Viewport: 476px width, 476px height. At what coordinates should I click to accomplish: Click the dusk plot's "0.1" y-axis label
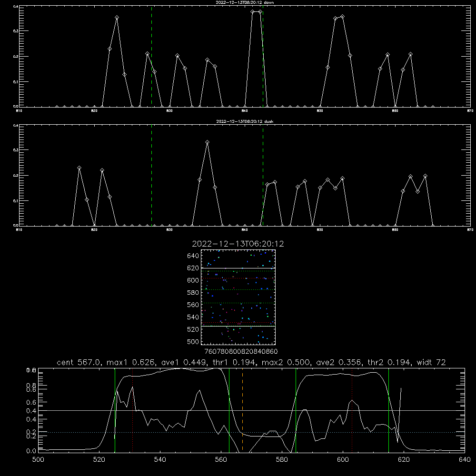coord(16,201)
